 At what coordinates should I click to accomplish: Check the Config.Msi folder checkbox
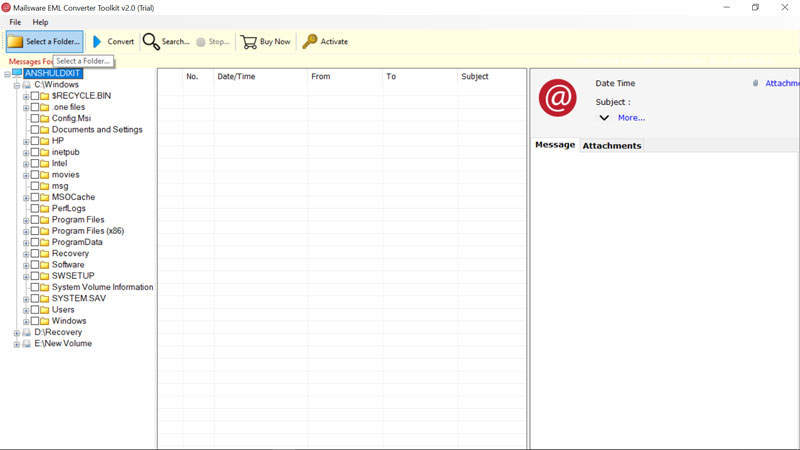point(35,118)
